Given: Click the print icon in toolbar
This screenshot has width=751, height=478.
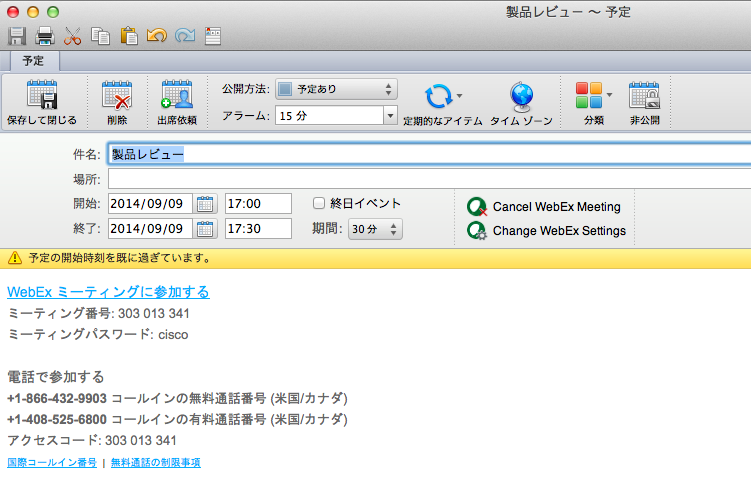Looking at the screenshot, I should [45, 37].
